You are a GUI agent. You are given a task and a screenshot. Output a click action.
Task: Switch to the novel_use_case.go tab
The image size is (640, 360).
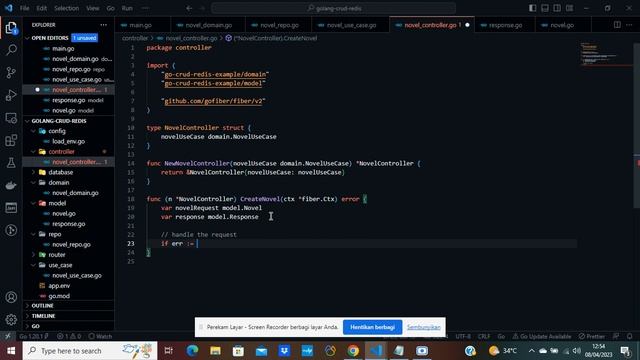pos(351,25)
